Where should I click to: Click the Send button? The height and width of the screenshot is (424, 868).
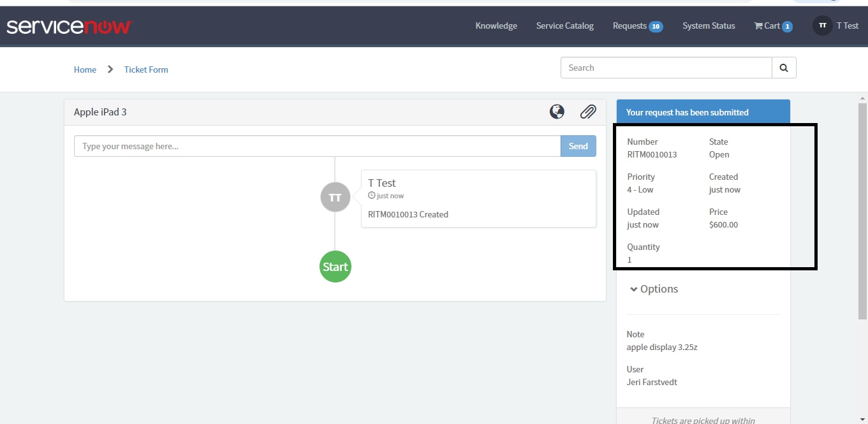578,146
